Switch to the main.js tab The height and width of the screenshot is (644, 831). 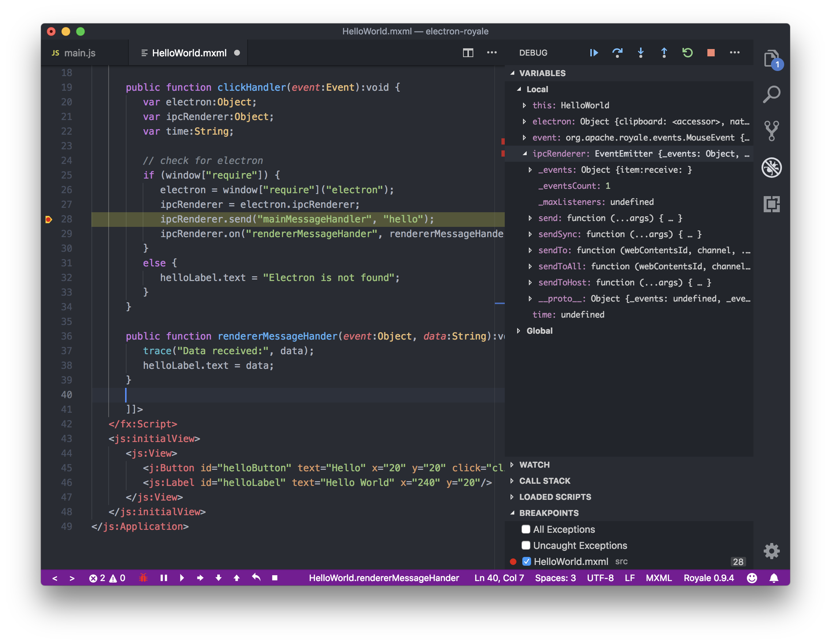click(84, 53)
